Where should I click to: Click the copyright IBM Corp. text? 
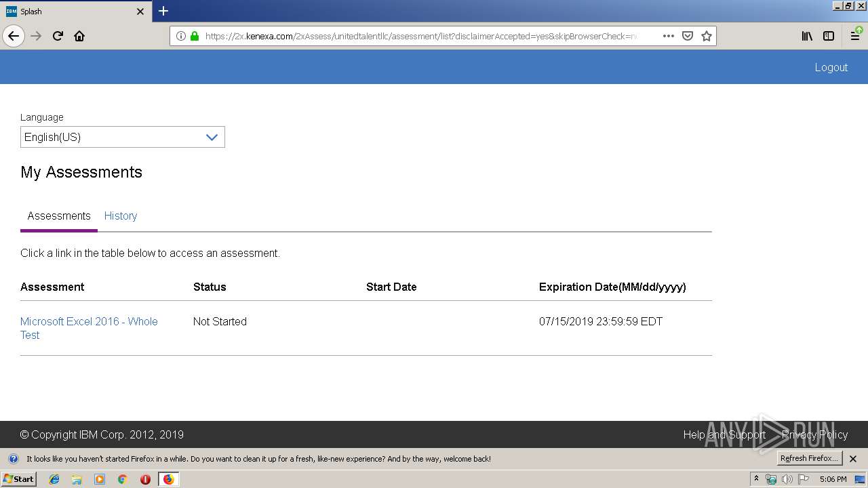pos(102,434)
